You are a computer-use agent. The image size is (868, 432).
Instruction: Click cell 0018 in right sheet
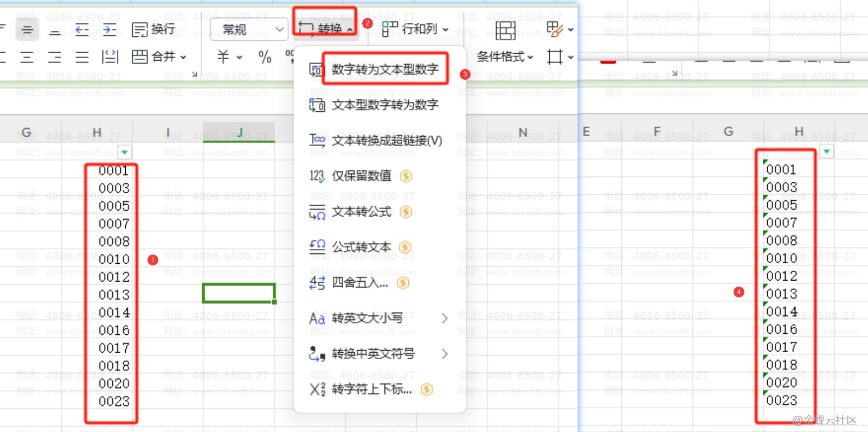pos(799,365)
